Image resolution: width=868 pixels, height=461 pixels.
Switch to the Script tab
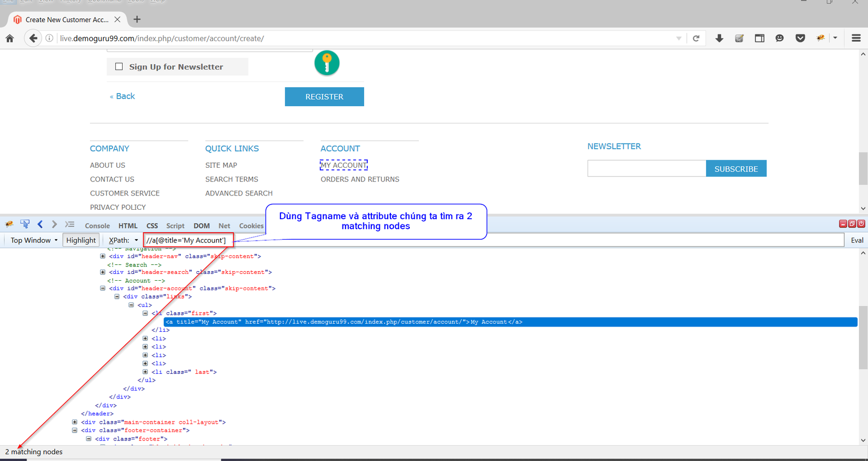[175, 226]
